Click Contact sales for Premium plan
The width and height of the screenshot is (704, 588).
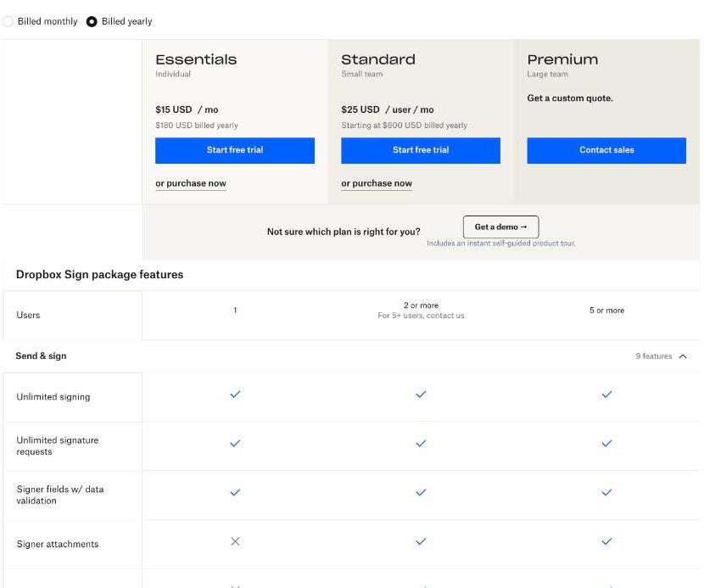pos(606,150)
